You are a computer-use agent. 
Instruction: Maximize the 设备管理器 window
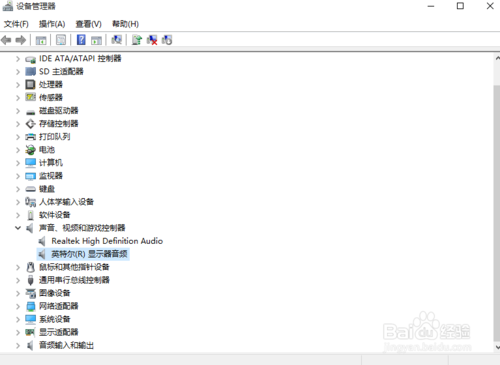(x=460, y=6)
